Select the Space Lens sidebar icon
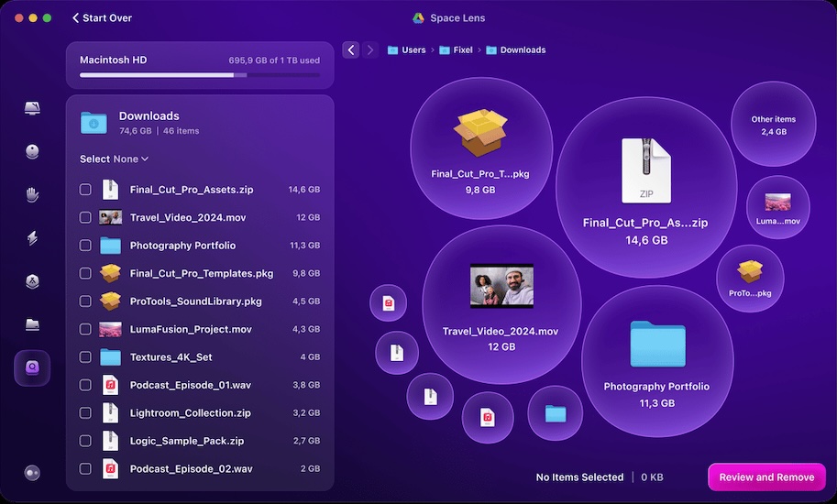The image size is (837, 504). 32,367
